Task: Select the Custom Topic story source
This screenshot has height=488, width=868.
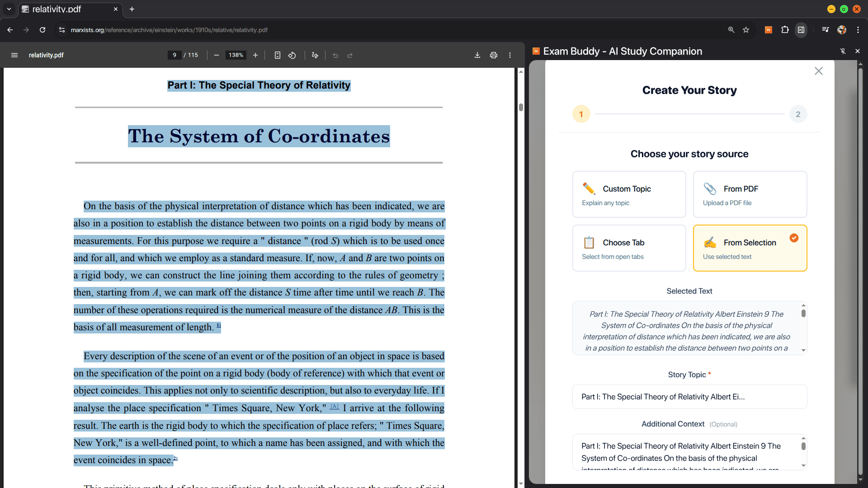Action: click(629, 194)
